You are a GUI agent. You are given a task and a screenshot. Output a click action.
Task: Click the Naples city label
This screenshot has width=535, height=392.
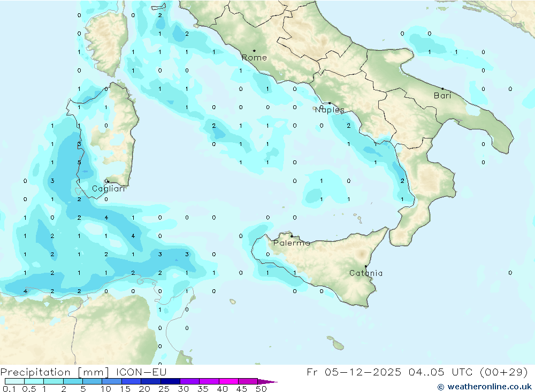point(330,110)
